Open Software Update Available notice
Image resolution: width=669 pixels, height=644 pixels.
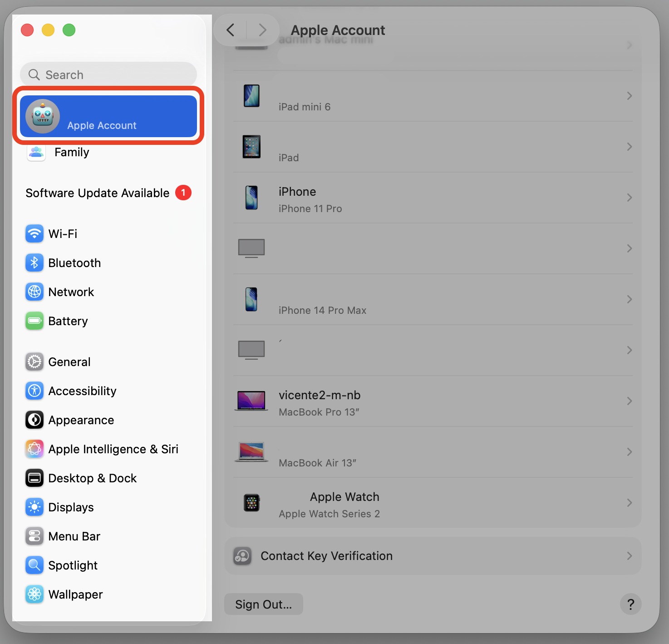108,193
